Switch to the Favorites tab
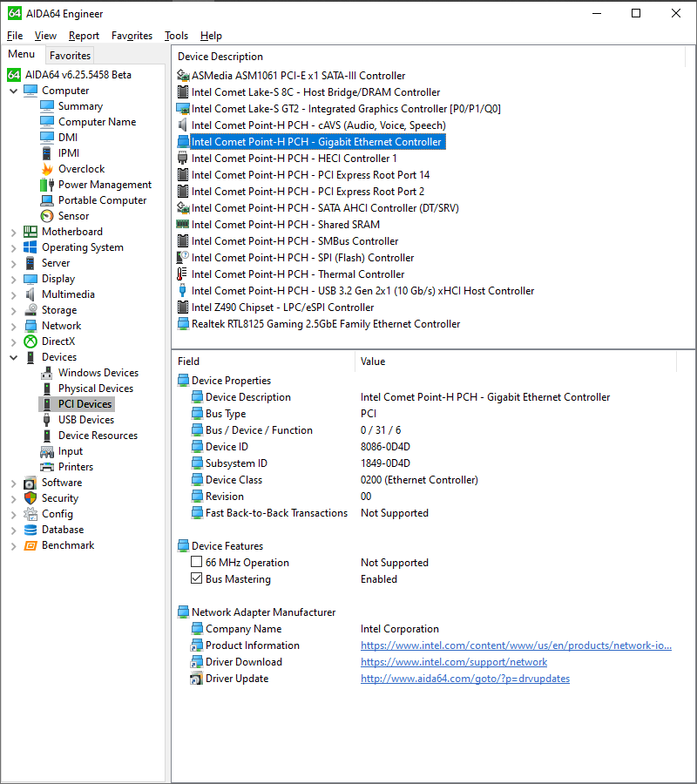The width and height of the screenshot is (697, 784). coord(70,56)
